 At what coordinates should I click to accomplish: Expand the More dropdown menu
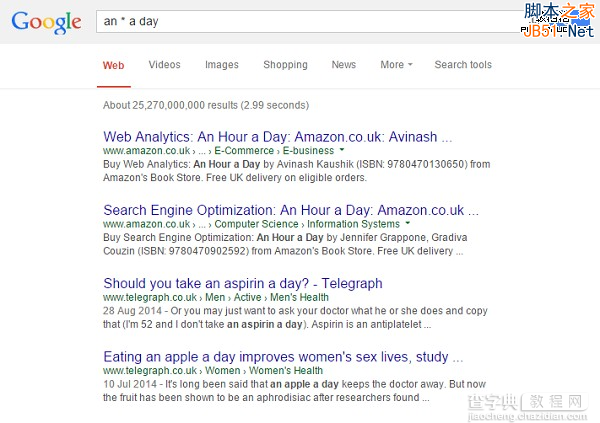[x=396, y=65]
